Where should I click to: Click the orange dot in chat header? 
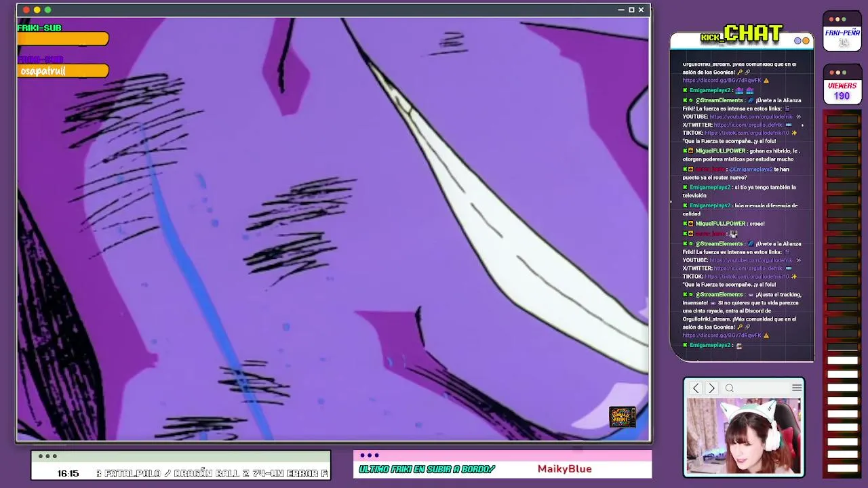(806, 41)
